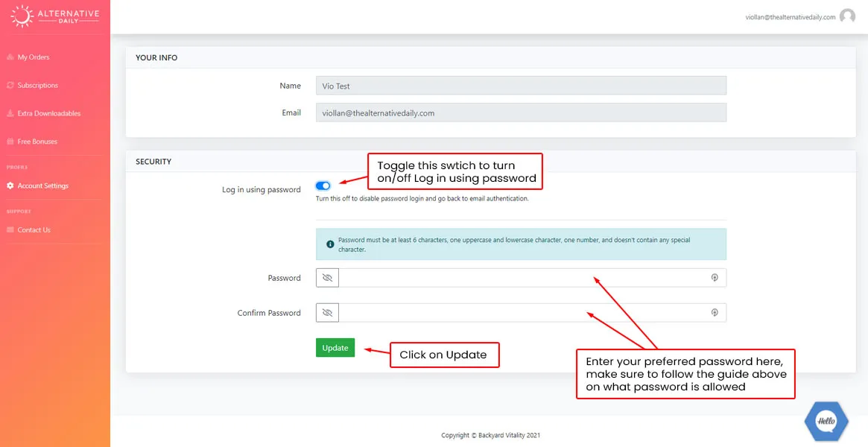Image resolution: width=868 pixels, height=447 pixels.
Task: Focus the Password input field
Action: point(522,278)
